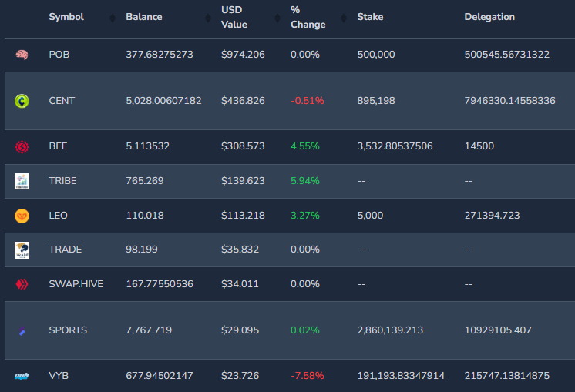This screenshot has height=392, width=575.
Task: Click USD value $113.218
Action: pos(243,216)
